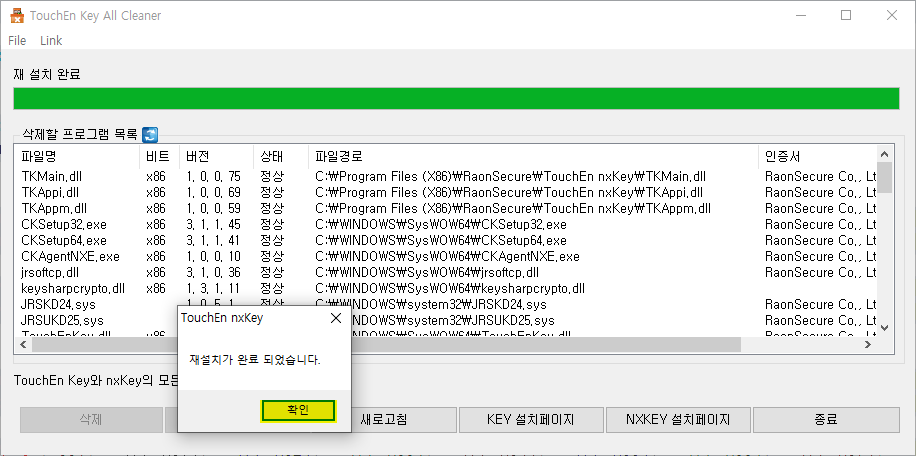Select the JRSKD24.sys row
916x456 pixels.
pos(446,305)
